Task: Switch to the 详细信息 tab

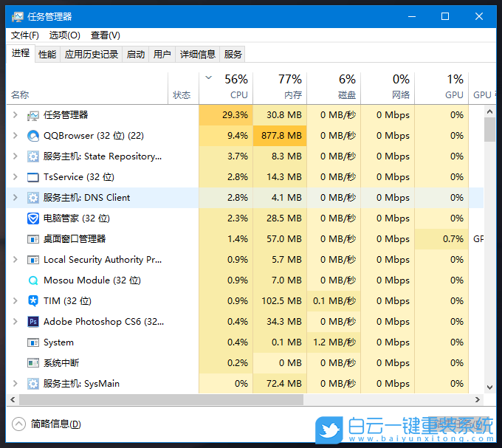Action: pyautogui.click(x=198, y=55)
